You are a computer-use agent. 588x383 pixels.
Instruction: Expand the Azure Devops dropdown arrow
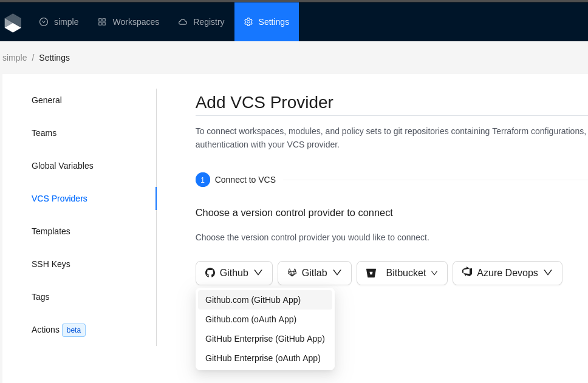pos(548,273)
